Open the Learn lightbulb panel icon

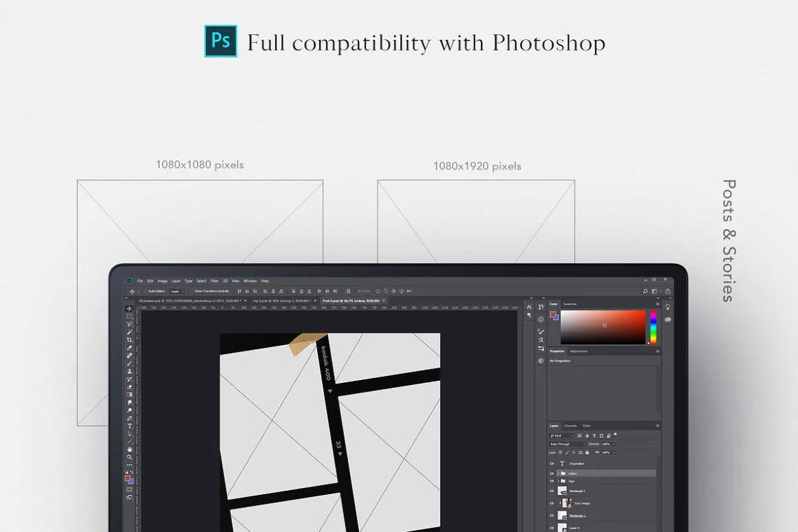[668, 307]
